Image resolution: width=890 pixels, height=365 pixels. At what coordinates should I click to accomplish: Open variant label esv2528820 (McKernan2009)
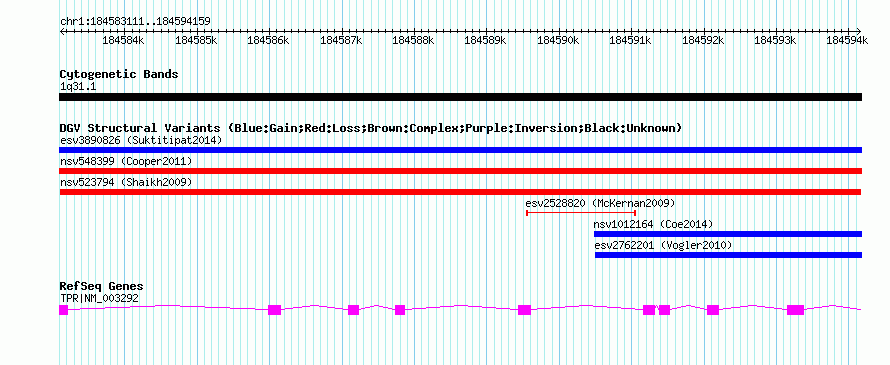click(600, 203)
